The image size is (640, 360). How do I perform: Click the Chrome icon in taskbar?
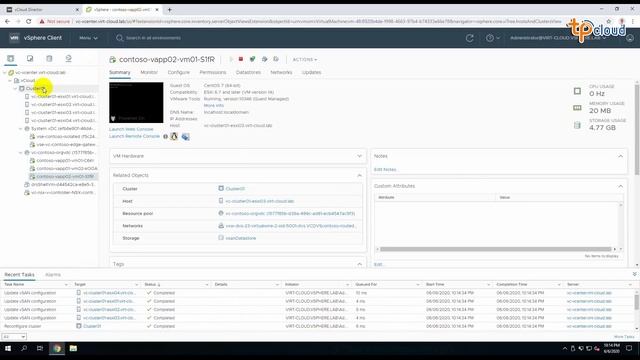click(57, 348)
